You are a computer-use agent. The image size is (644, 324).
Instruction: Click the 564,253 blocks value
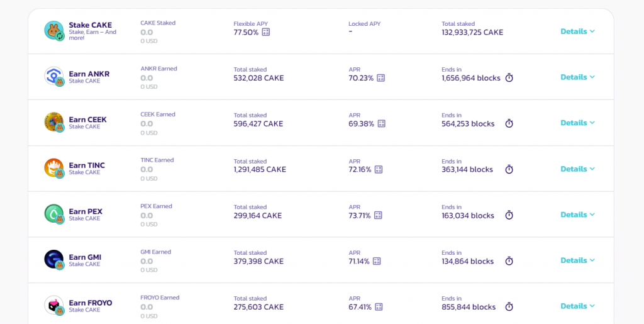[x=468, y=123]
